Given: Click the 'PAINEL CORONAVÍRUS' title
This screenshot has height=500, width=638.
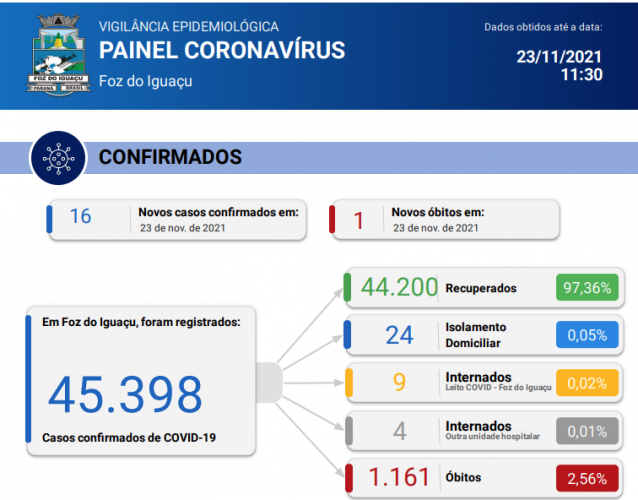Looking at the screenshot, I should point(222,50).
